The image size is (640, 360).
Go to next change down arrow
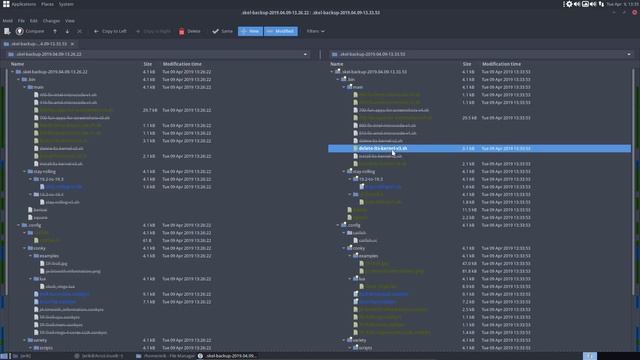[67, 31]
